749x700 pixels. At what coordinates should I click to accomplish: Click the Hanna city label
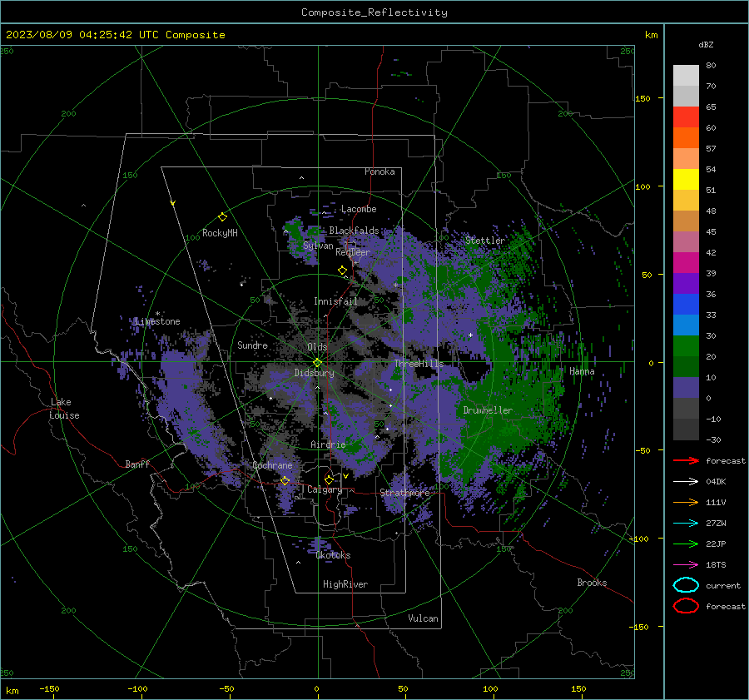(x=582, y=371)
